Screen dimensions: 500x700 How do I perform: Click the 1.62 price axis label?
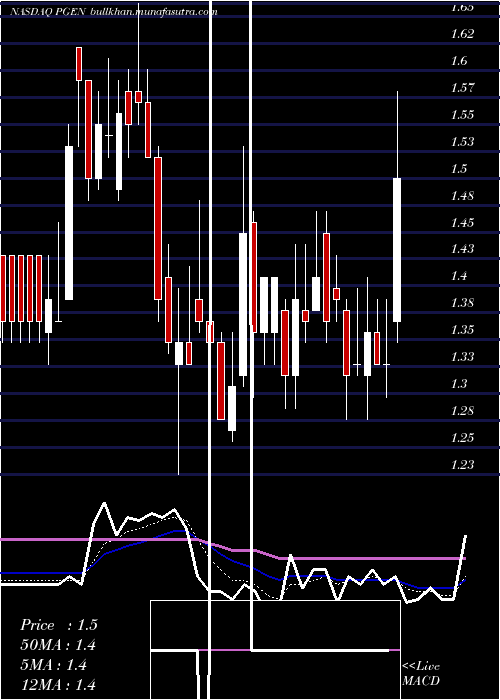point(462,34)
